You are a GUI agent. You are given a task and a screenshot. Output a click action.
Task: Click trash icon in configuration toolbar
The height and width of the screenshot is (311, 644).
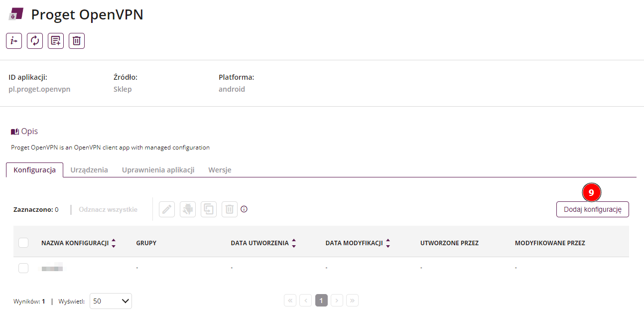[x=230, y=209]
